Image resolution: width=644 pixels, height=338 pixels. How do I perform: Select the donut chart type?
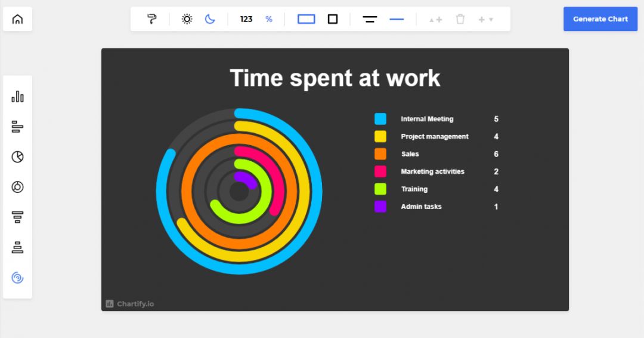17,187
